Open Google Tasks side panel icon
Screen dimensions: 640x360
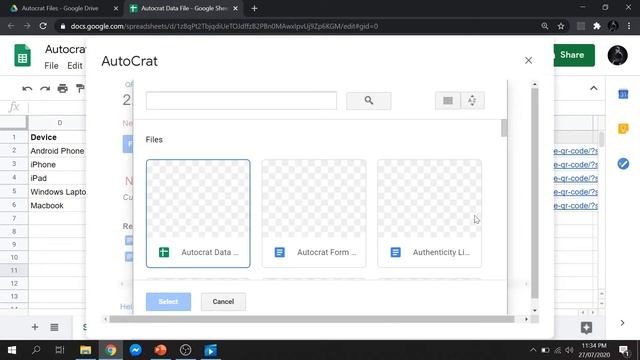pos(623,164)
